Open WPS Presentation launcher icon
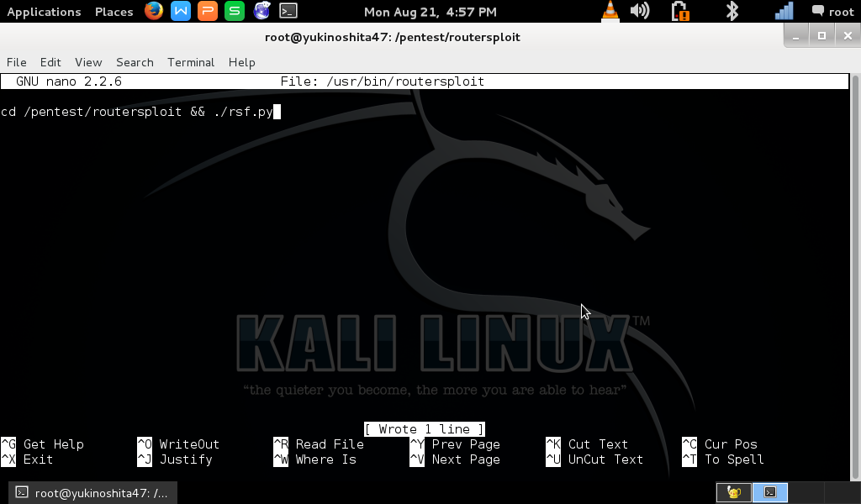The image size is (861, 504). click(208, 11)
